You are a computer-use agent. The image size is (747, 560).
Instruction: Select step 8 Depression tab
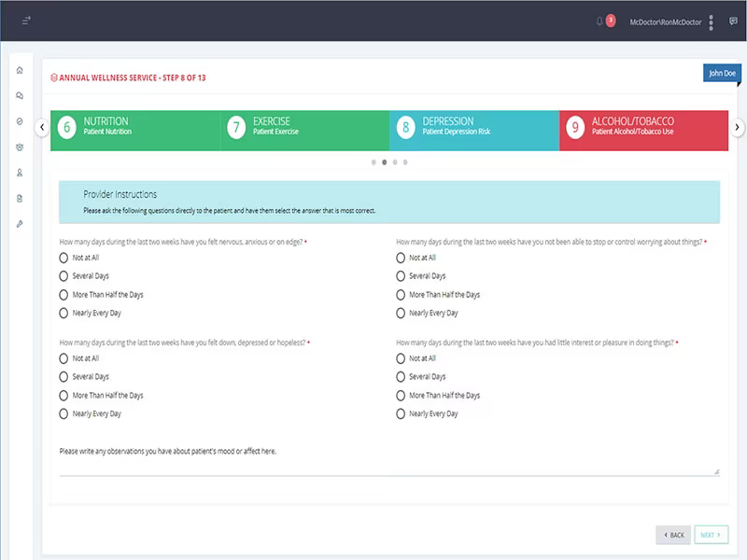pyautogui.click(x=474, y=131)
